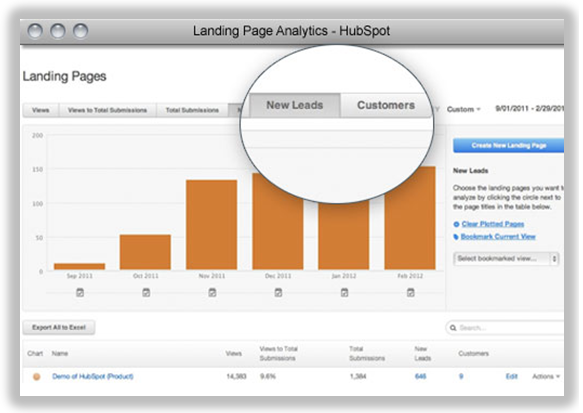The height and width of the screenshot is (413, 583).
Task: Sort by Views to Total Submissions column header
Action: [x=278, y=354]
